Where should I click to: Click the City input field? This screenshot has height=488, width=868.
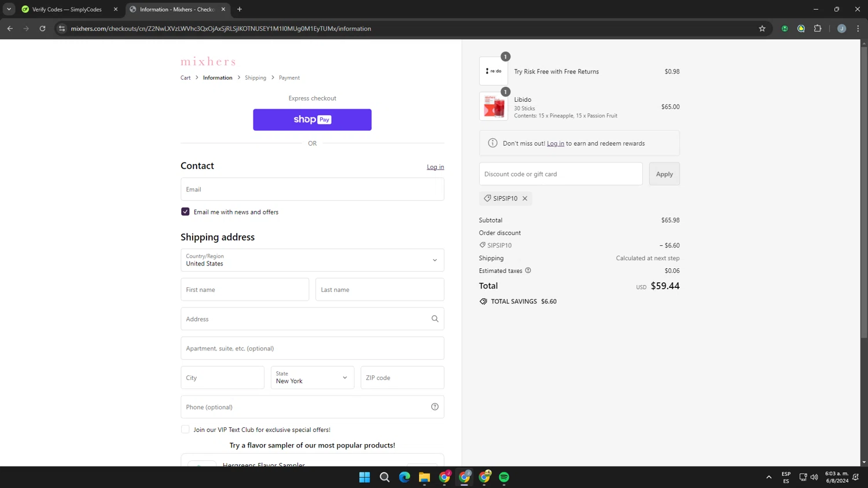[x=222, y=378]
